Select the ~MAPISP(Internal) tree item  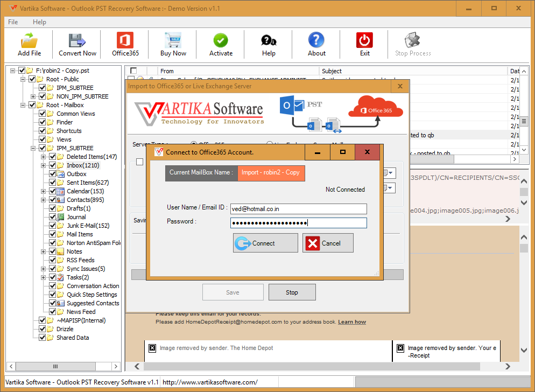point(81,320)
